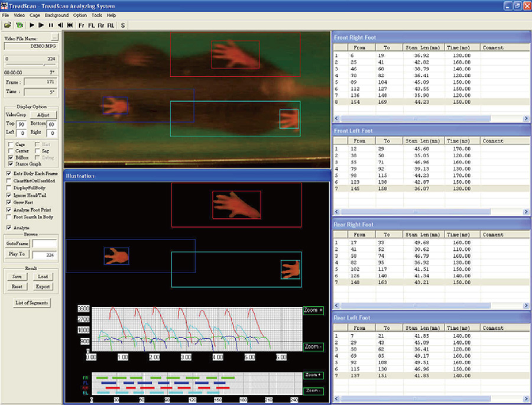Select the Rr foot toolbar button
The image size is (532, 405).
pyautogui.click(x=101, y=25)
